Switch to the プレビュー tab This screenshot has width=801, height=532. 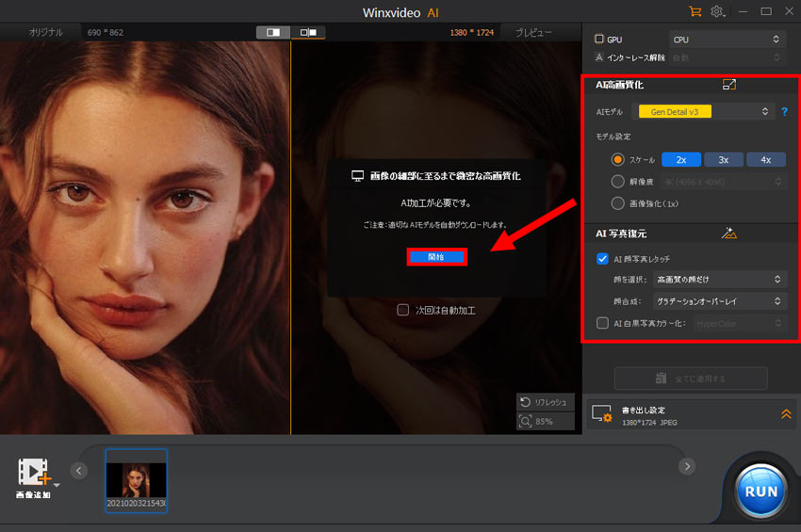click(x=533, y=32)
